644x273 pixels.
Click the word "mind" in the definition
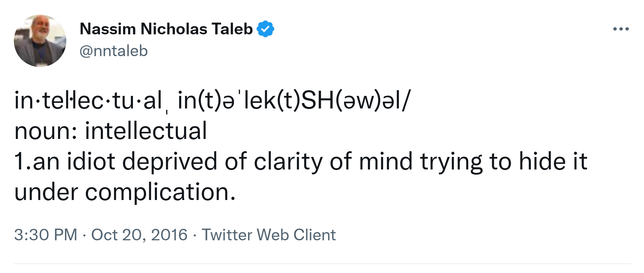pyautogui.click(x=385, y=162)
